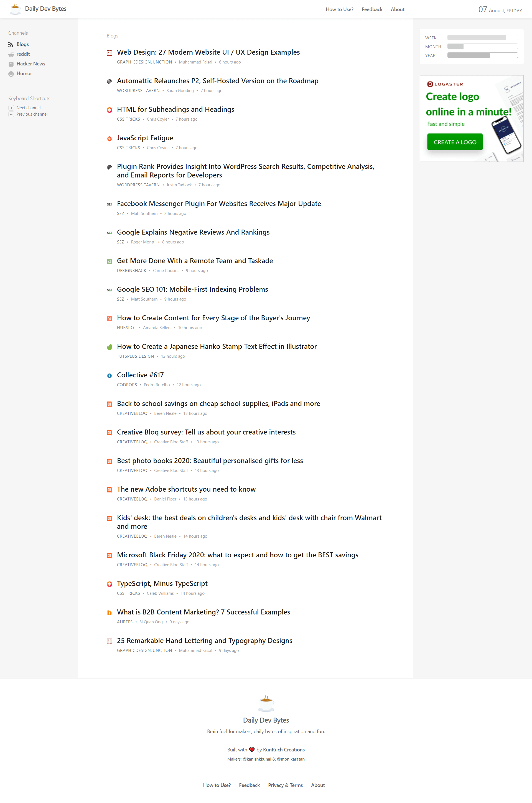Image resolution: width=532 pixels, height=803 pixels.
Task: Open Privacy & Terms in the footer
Action: (x=285, y=785)
